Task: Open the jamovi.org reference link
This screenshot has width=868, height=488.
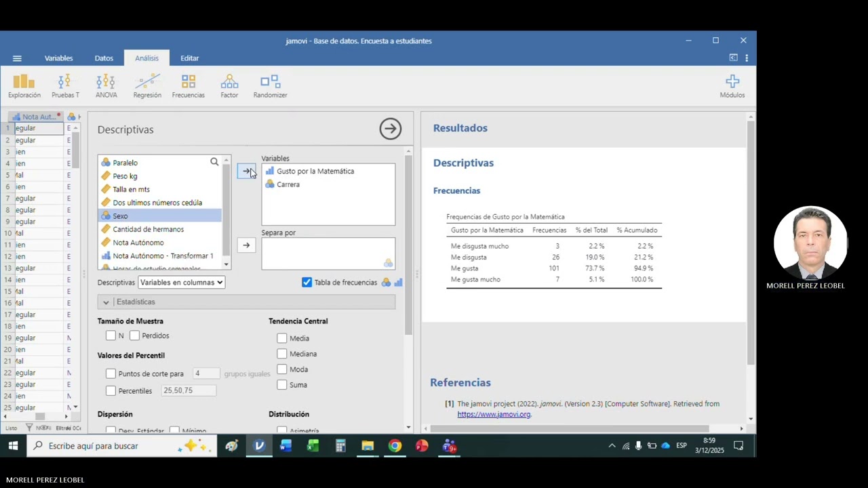Action: pyautogui.click(x=494, y=414)
